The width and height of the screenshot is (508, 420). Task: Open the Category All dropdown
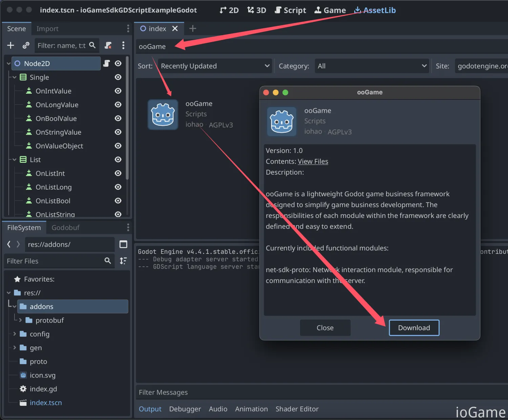pyautogui.click(x=372, y=66)
